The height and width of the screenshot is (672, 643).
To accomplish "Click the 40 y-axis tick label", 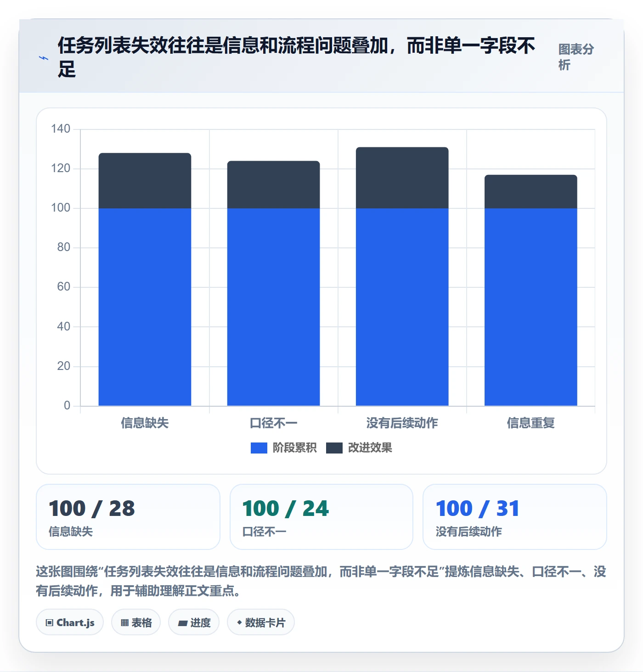I will 64,326.
